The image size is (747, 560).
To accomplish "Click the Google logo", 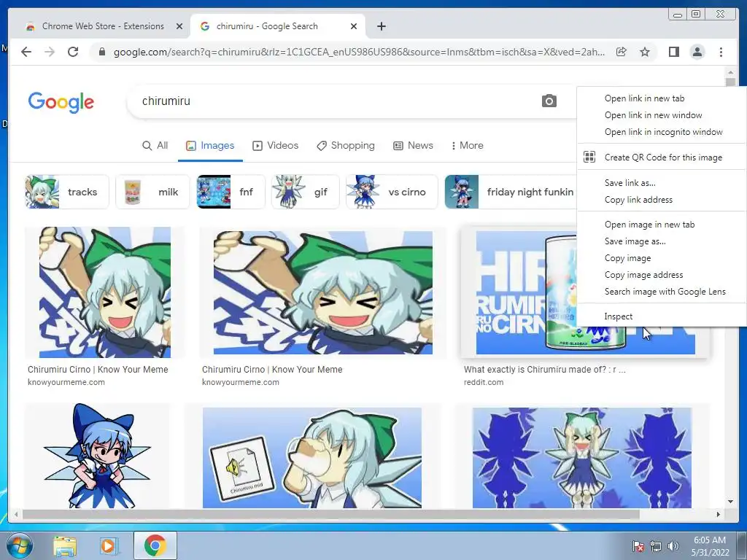I will tap(61, 102).
